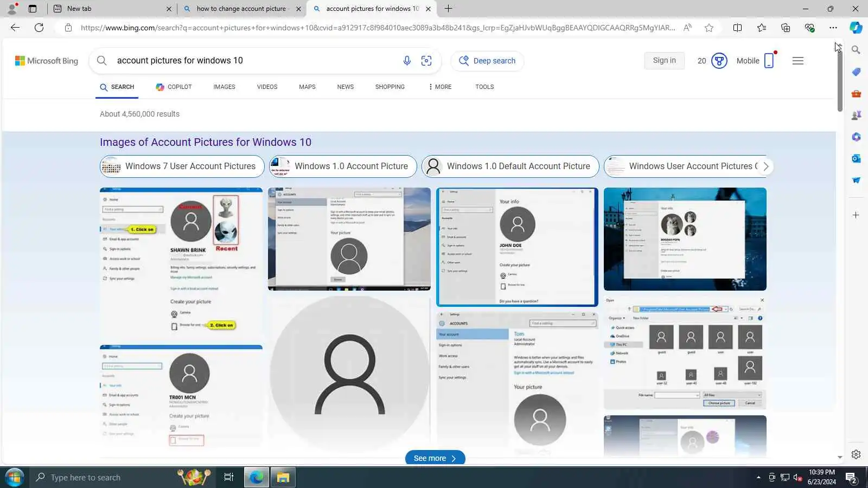868x488 pixels.
Task: Open 'Images of Account Pictures for Windows 10' link
Action: tap(206, 142)
